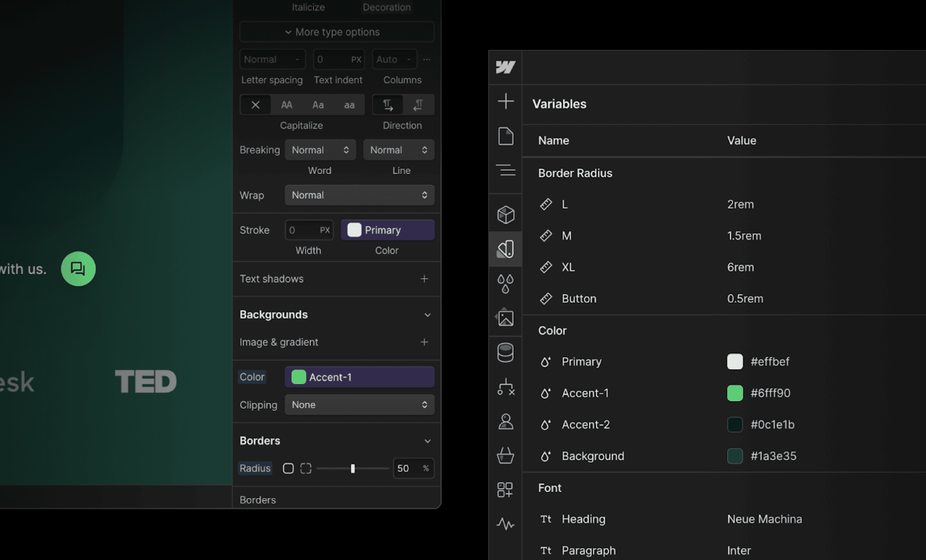Screen dimensions: 926x560
Task: Open the CMS database icon
Action: coord(505,353)
